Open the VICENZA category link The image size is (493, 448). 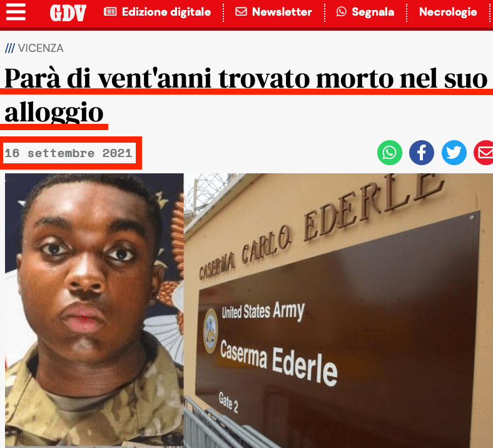[x=41, y=48]
